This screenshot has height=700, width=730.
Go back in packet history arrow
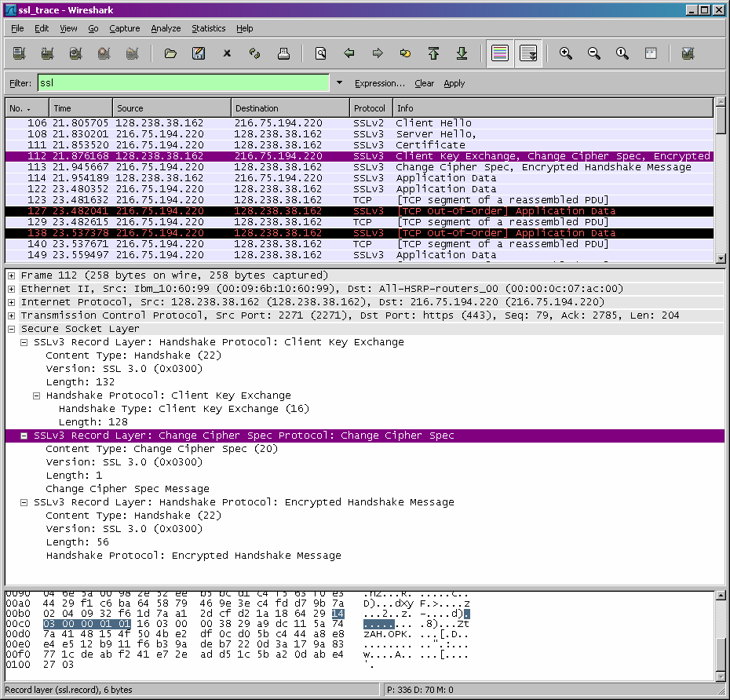tap(349, 53)
